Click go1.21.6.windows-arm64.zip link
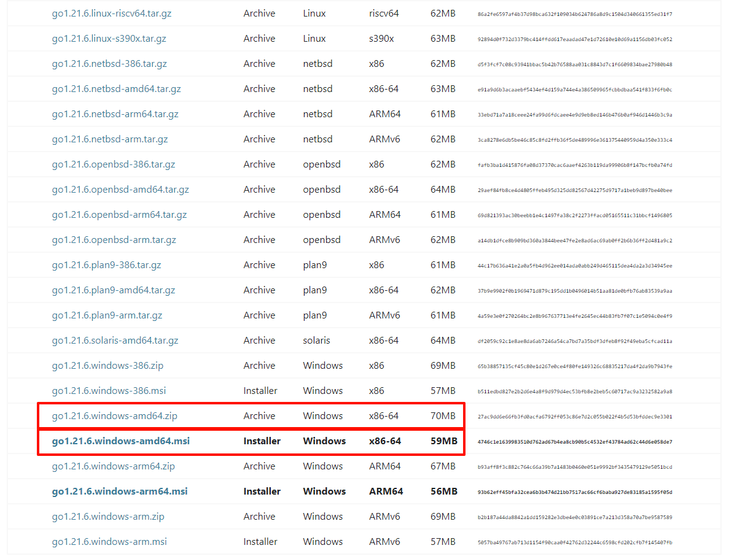Viewport: 756px width, 559px height. [x=113, y=466]
